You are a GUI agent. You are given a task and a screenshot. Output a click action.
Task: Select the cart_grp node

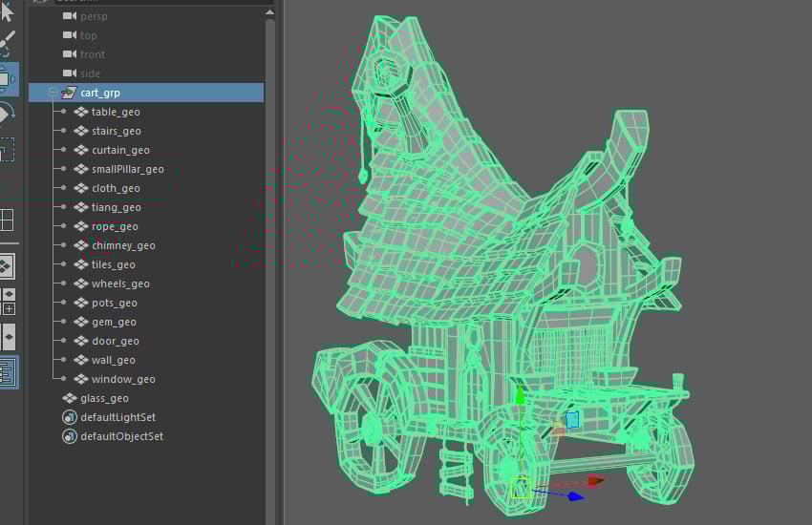click(x=99, y=93)
